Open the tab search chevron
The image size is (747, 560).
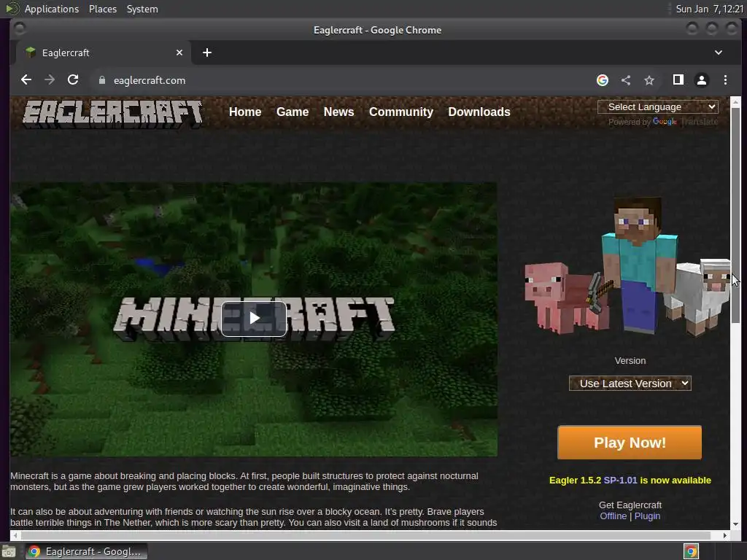(718, 52)
